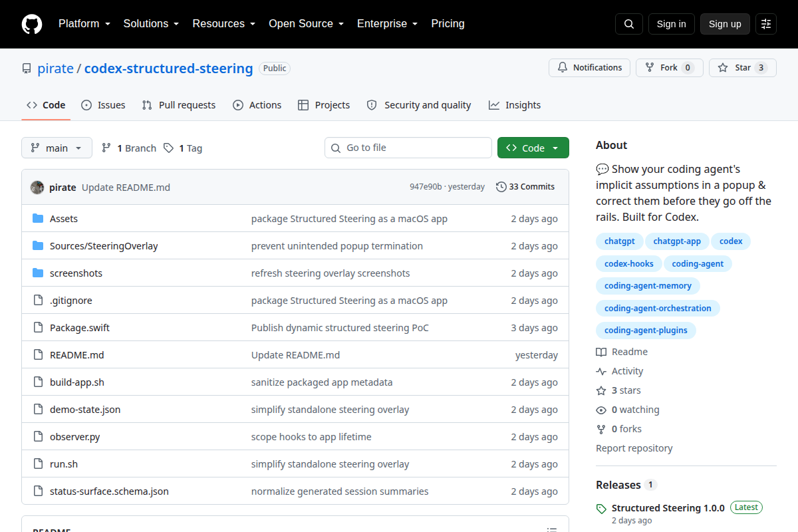The image size is (798, 532).
Task: Click the file icon beside build-app.sh
Action: point(38,382)
